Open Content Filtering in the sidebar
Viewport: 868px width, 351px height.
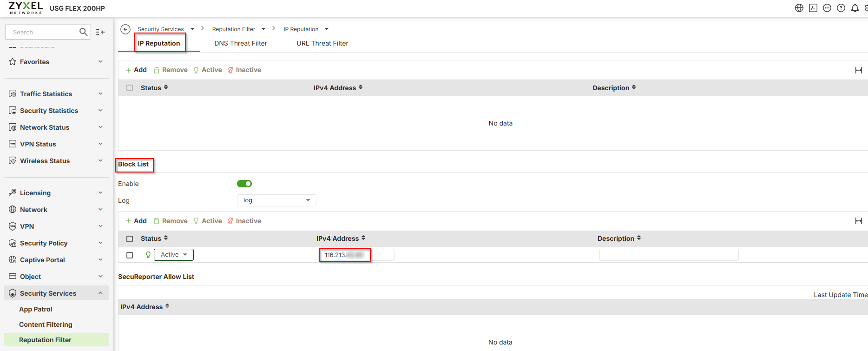point(46,325)
